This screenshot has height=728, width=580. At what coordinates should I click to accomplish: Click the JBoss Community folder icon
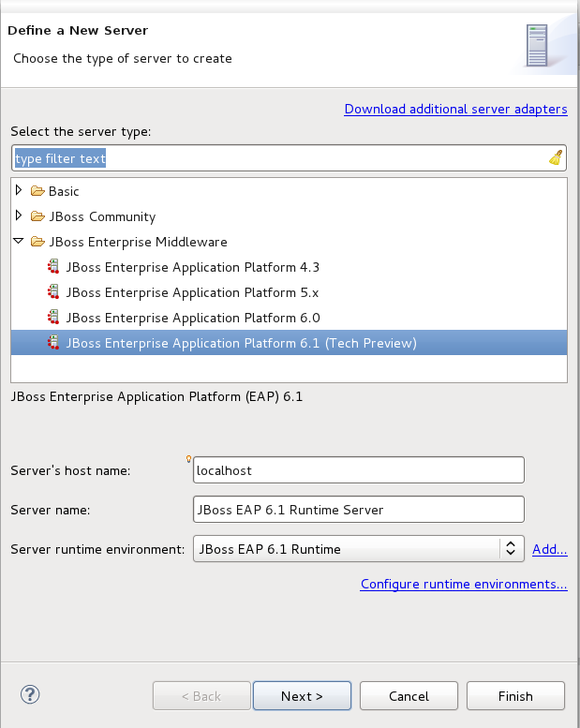tap(37, 216)
